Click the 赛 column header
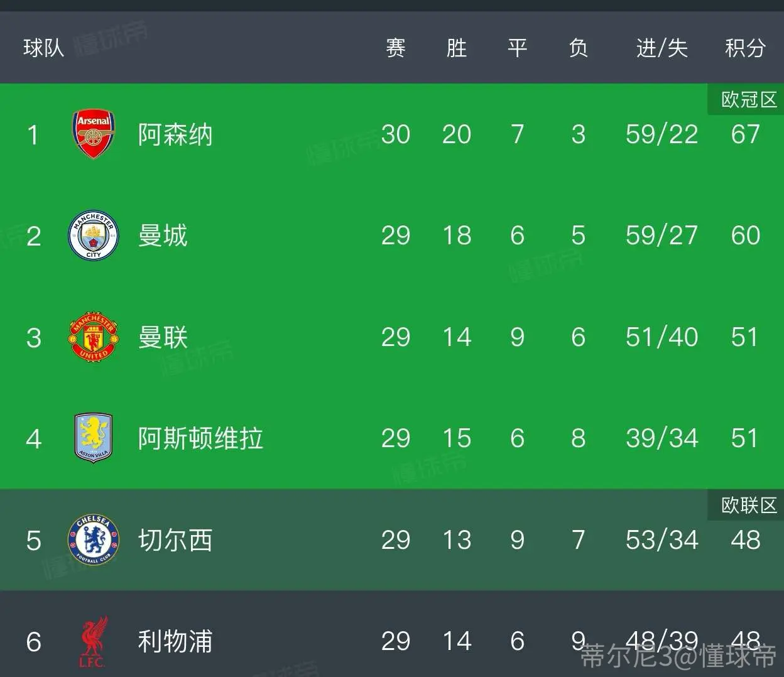 [395, 48]
